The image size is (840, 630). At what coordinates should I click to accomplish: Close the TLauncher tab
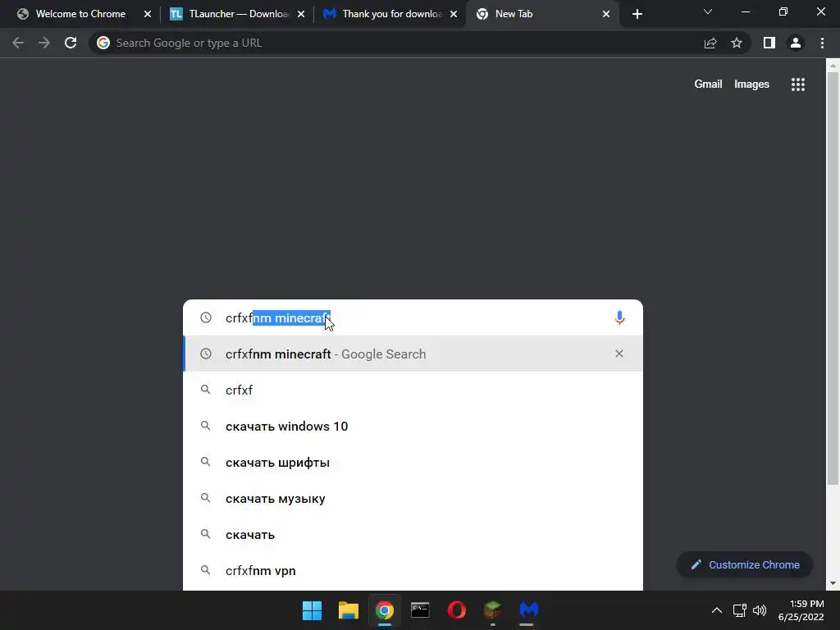point(301,14)
